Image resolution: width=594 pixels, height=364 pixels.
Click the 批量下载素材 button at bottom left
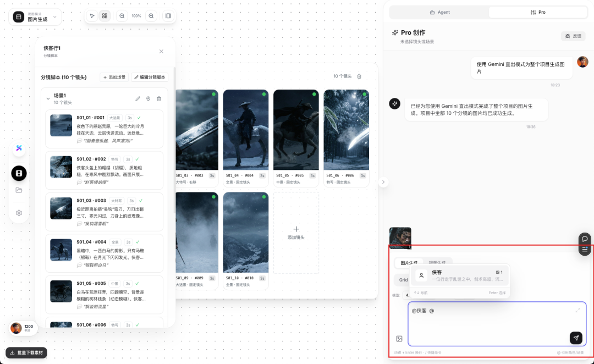click(x=26, y=353)
